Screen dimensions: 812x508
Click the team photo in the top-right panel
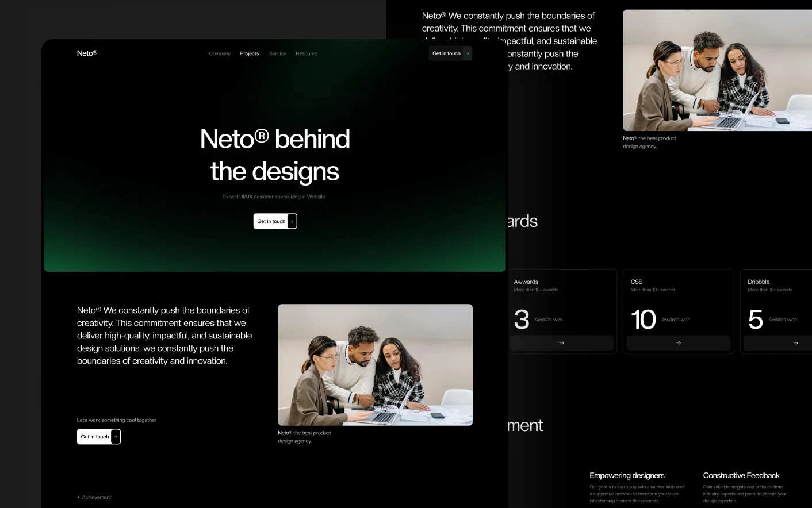pyautogui.click(x=717, y=70)
